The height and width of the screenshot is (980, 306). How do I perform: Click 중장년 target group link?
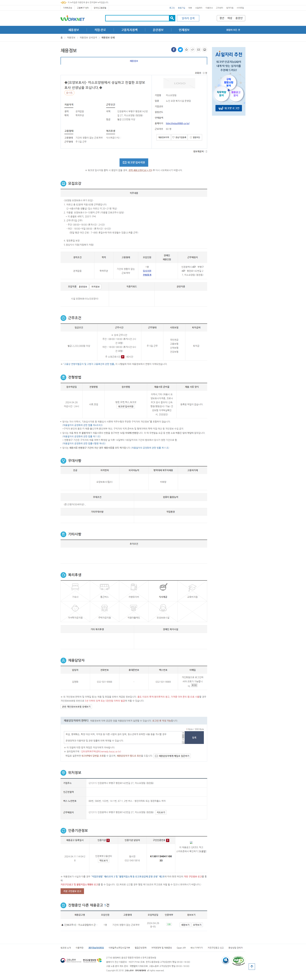coord(239,18)
